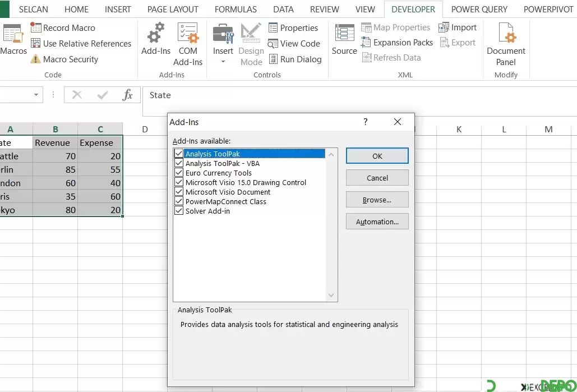Open the POWER QUERY tab

coord(479,9)
